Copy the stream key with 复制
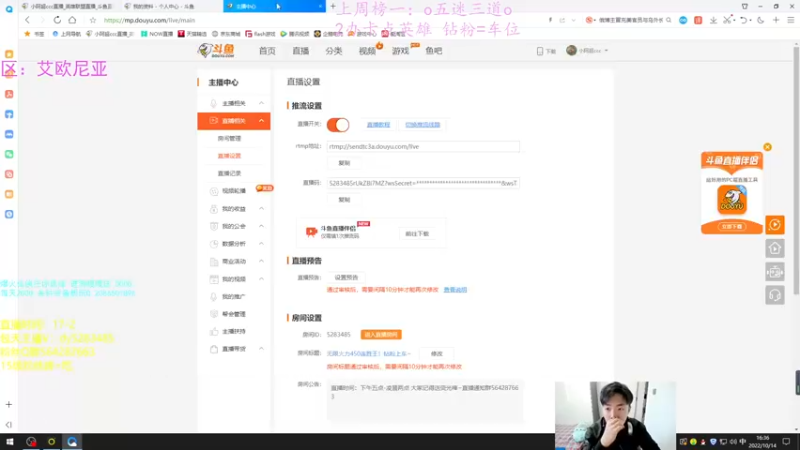 click(x=344, y=199)
